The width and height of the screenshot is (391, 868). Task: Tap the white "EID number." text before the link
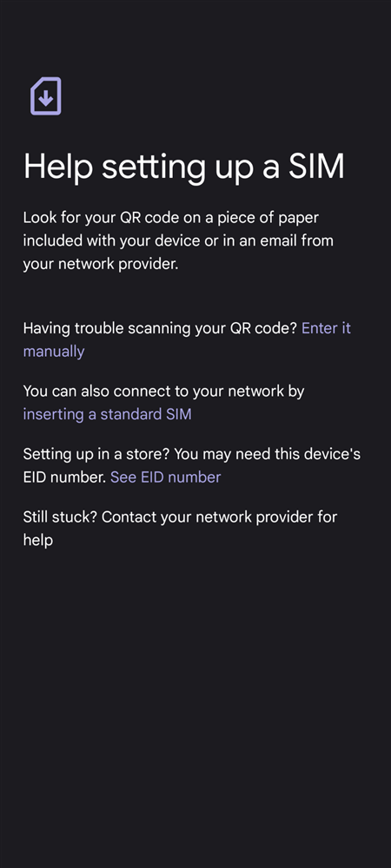point(64,477)
